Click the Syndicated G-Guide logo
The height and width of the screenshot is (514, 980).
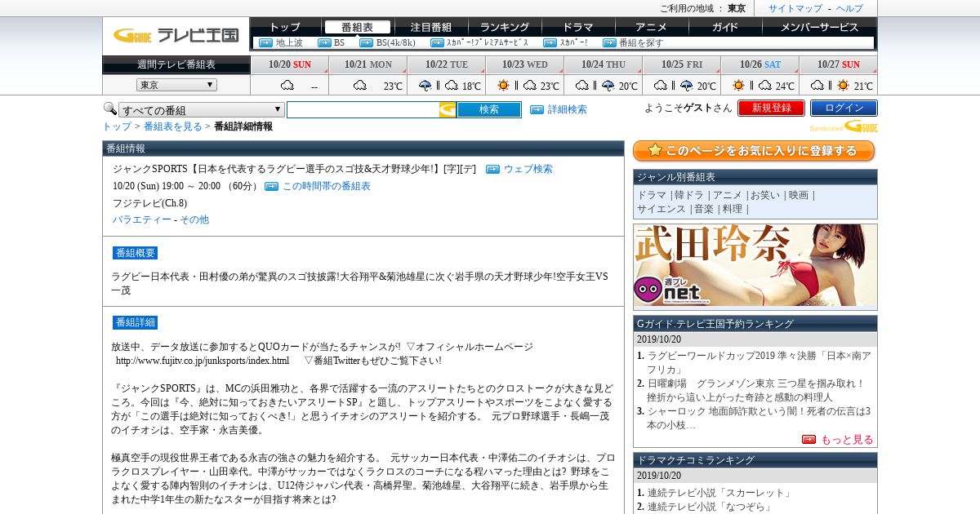click(844, 126)
